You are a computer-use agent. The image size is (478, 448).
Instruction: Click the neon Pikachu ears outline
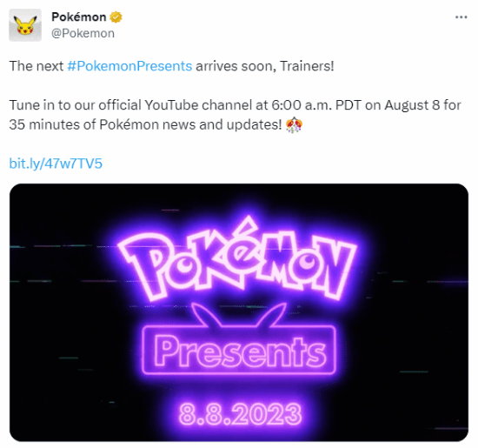click(239, 314)
